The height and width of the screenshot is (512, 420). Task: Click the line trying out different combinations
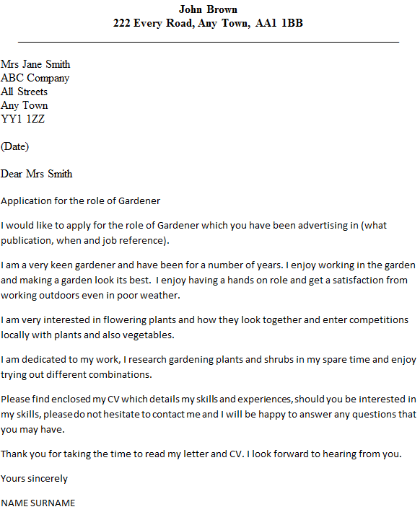point(76,374)
